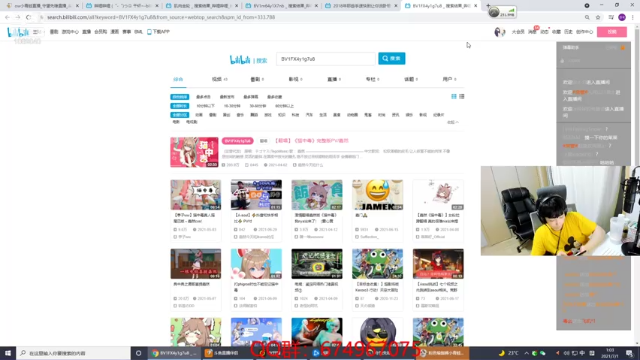Viewport: 640px width, 360px height.
Task: Click the zoom magnifier icon in address bar
Action: click(587, 17)
